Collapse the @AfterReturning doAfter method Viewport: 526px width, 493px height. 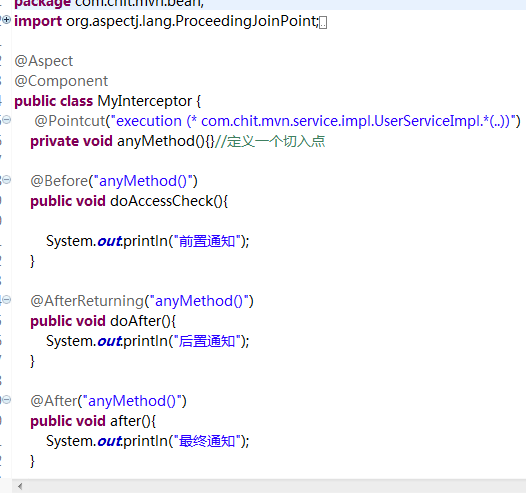(7, 299)
